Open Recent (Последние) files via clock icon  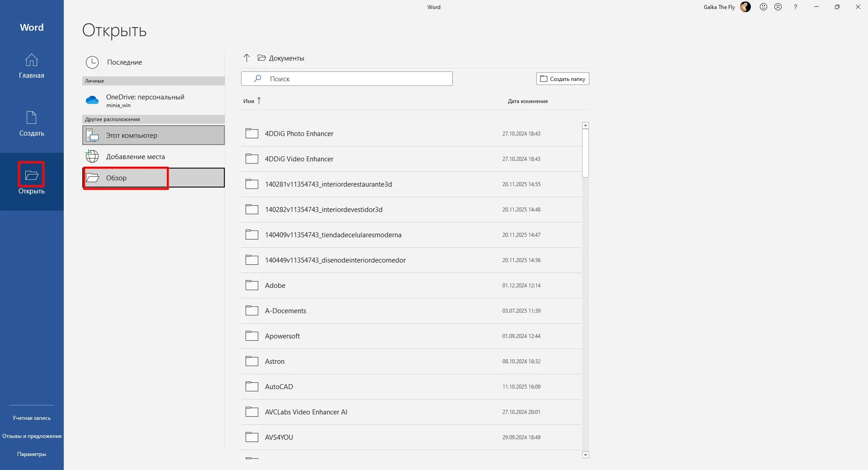(x=92, y=62)
